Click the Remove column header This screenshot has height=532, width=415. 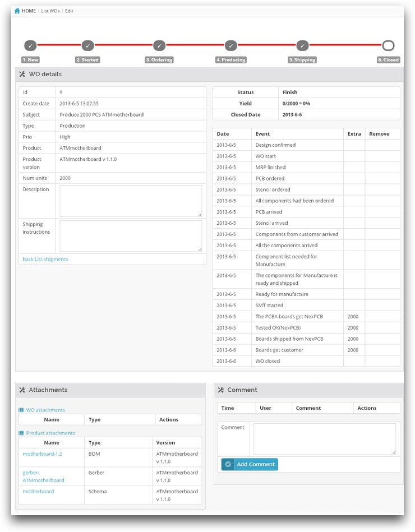click(379, 134)
